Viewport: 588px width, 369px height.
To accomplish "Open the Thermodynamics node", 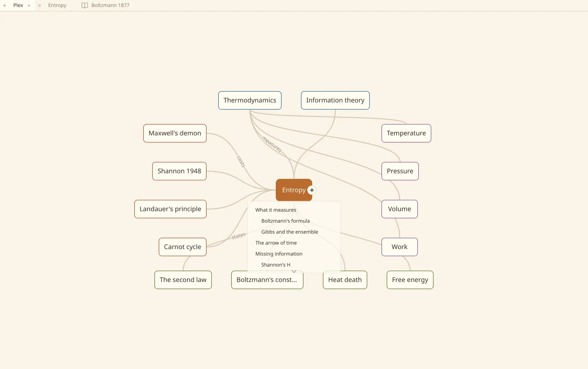I will point(250,100).
